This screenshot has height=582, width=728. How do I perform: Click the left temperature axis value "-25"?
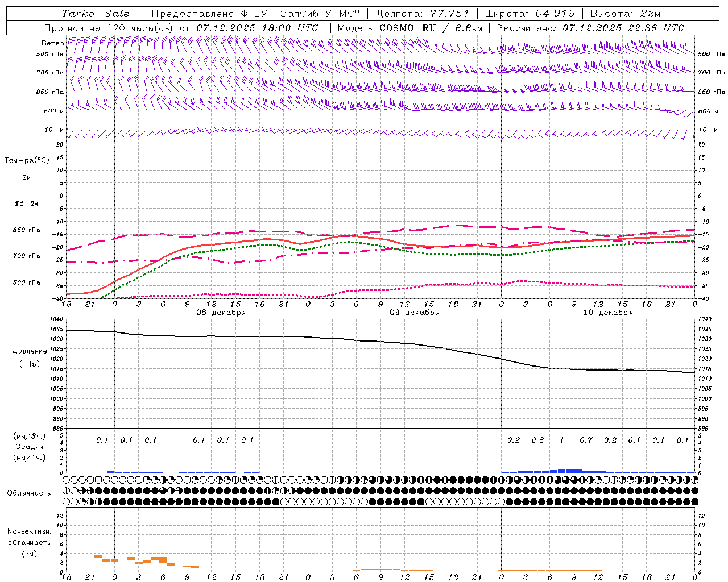(59, 260)
